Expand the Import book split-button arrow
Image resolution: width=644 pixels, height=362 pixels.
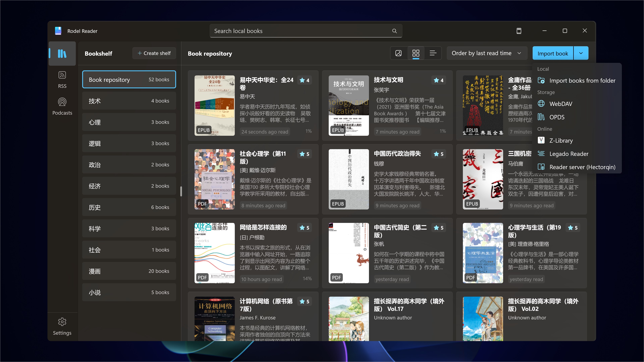tap(581, 53)
